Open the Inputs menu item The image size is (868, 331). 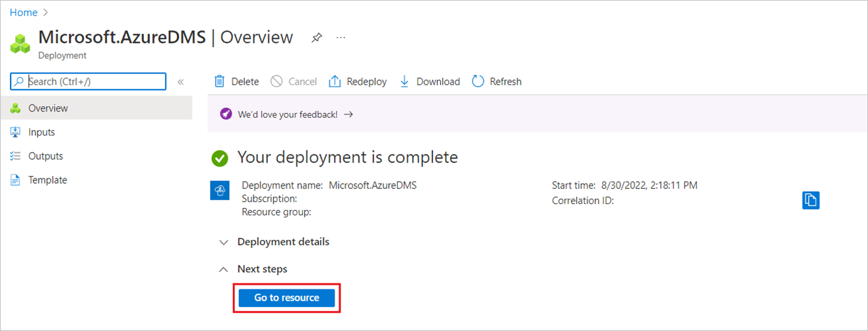[x=42, y=132]
